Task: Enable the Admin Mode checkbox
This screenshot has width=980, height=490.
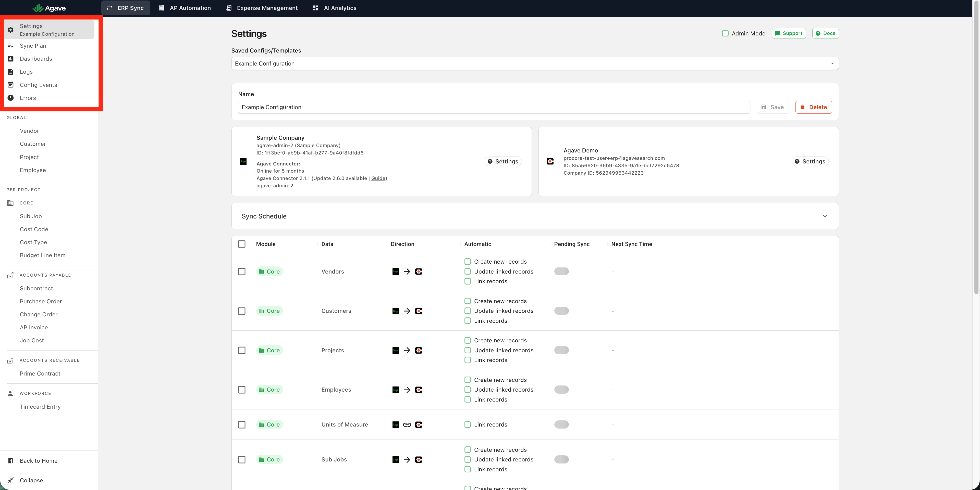Action: click(x=725, y=33)
